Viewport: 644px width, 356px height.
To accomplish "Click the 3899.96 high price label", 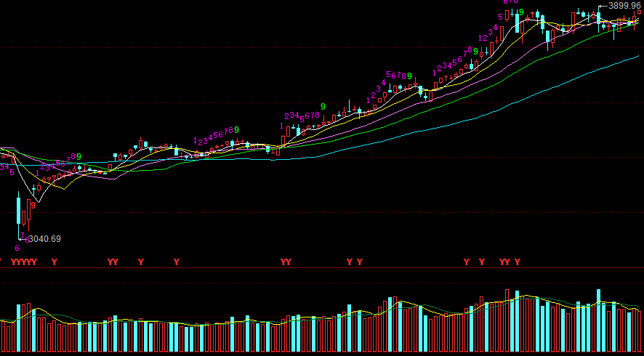I will point(625,6).
